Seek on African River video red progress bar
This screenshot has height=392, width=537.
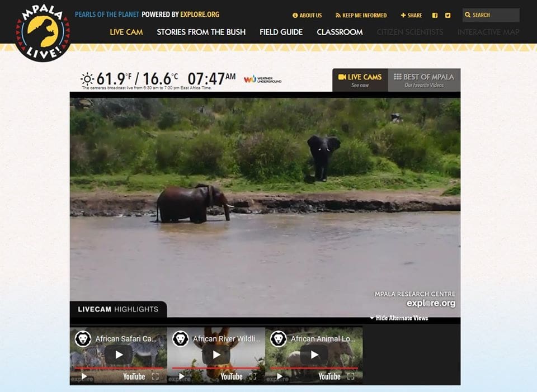point(216,368)
